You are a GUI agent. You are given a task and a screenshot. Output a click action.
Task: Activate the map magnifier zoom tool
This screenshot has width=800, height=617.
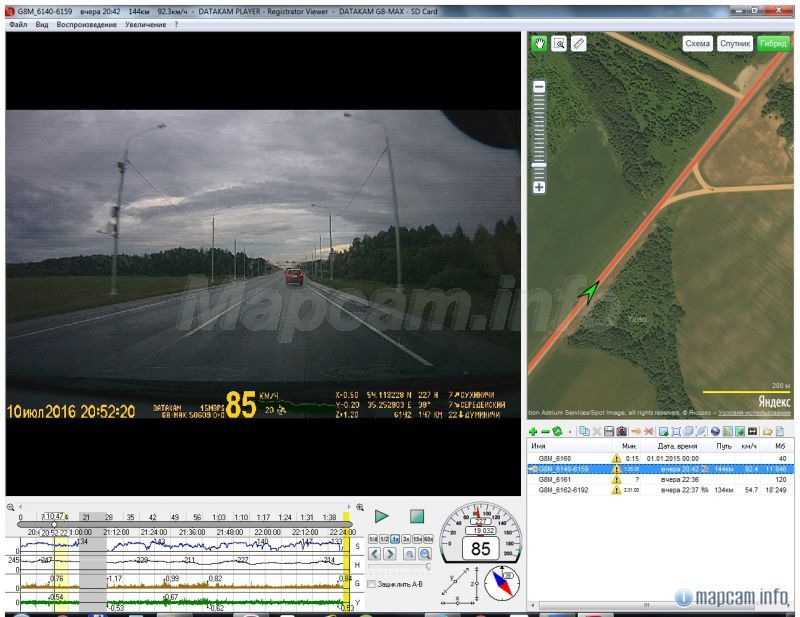point(559,43)
